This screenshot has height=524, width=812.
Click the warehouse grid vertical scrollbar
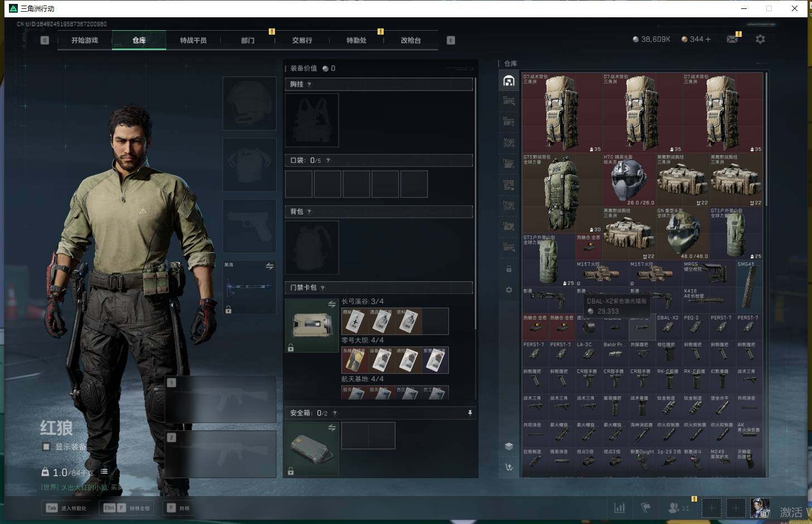[x=766, y=140]
